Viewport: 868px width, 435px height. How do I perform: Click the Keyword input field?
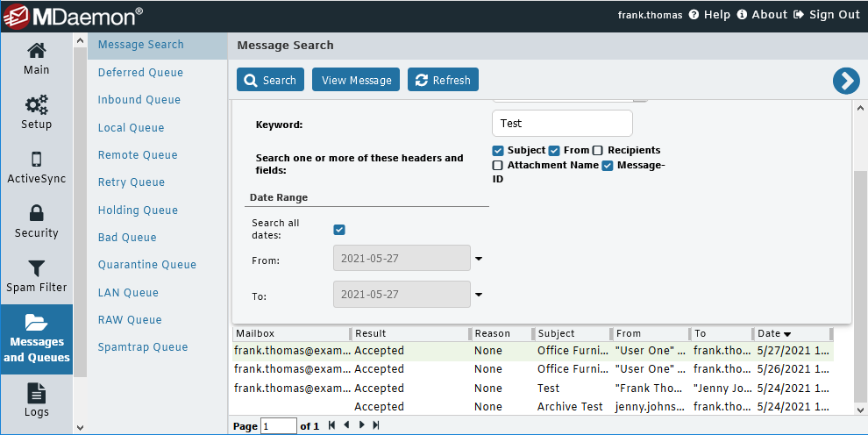click(562, 124)
